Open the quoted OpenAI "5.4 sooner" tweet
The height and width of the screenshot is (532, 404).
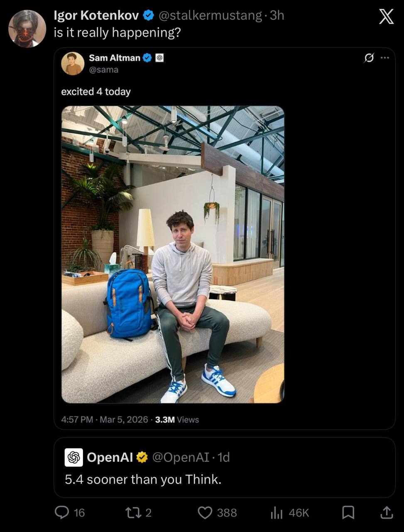[x=224, y=479]
